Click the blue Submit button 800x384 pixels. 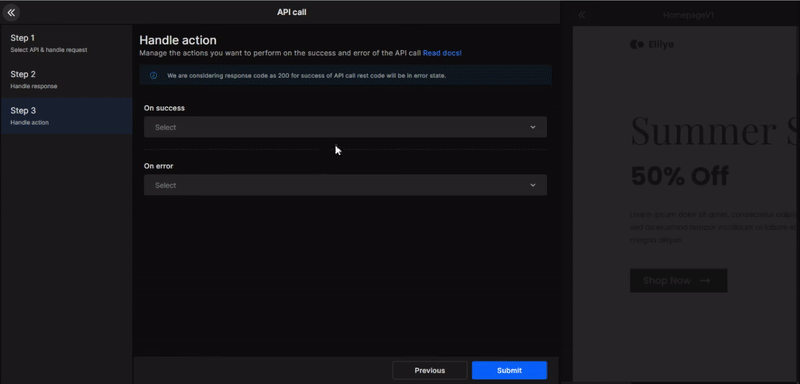point(509,370)
